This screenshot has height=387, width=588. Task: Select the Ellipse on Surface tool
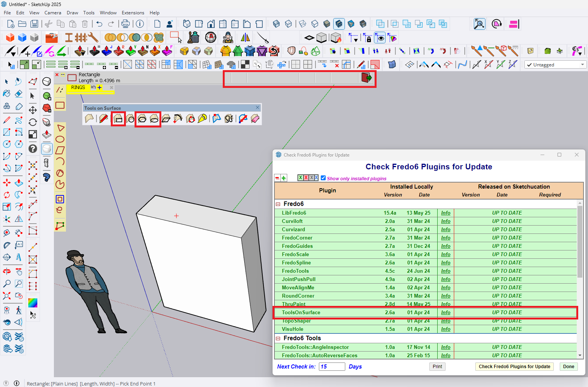(x=154, y=119)
